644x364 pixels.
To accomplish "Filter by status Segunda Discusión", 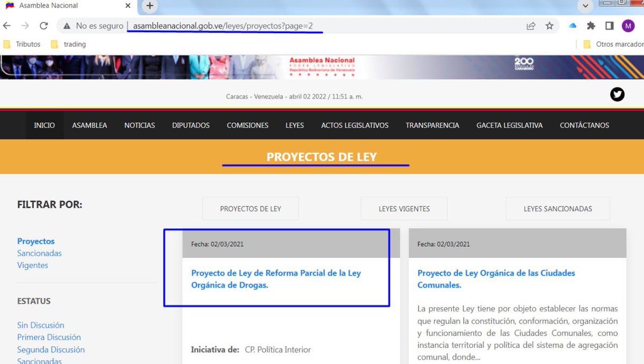I will (51, 350).
